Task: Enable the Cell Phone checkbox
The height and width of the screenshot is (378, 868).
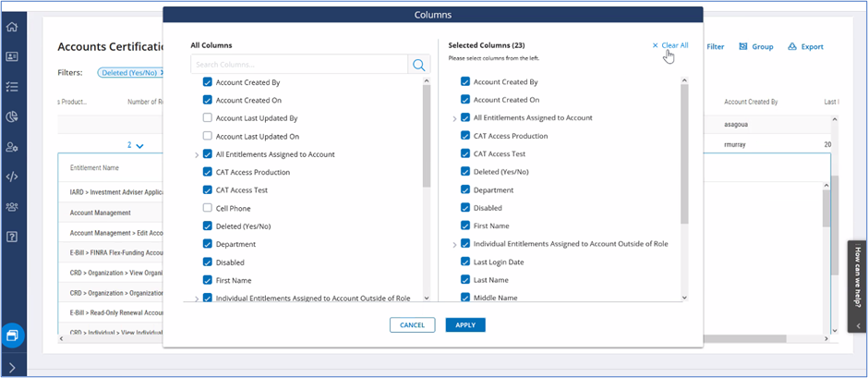Action: tap(208, 208)
